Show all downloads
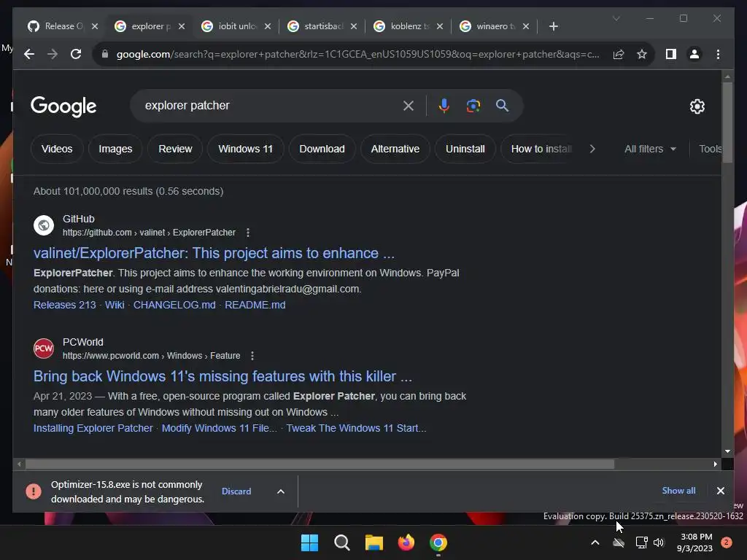747x560 pixels. [x=679, y=491]
